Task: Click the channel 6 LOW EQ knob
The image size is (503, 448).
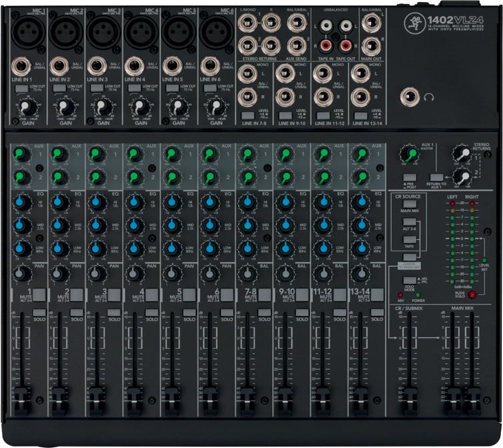Action: click(x=209, y=249)
